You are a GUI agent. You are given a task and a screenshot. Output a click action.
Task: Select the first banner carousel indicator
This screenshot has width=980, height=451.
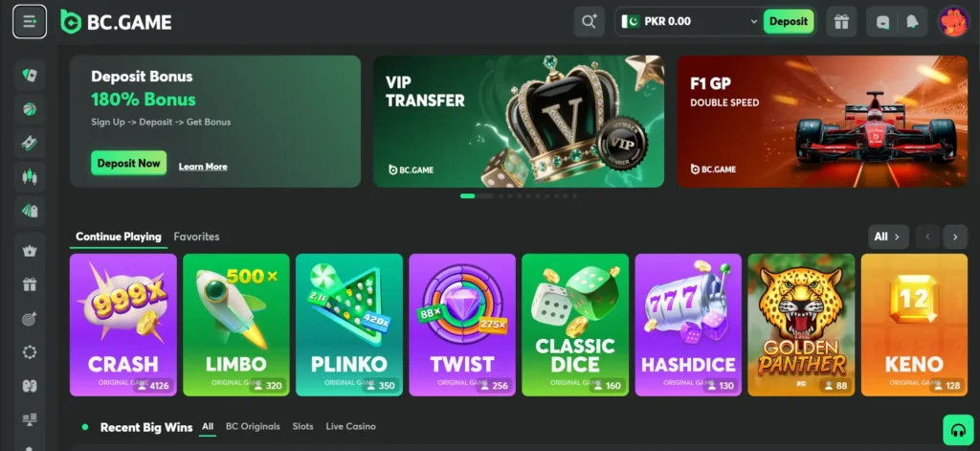tap(467, 195)
